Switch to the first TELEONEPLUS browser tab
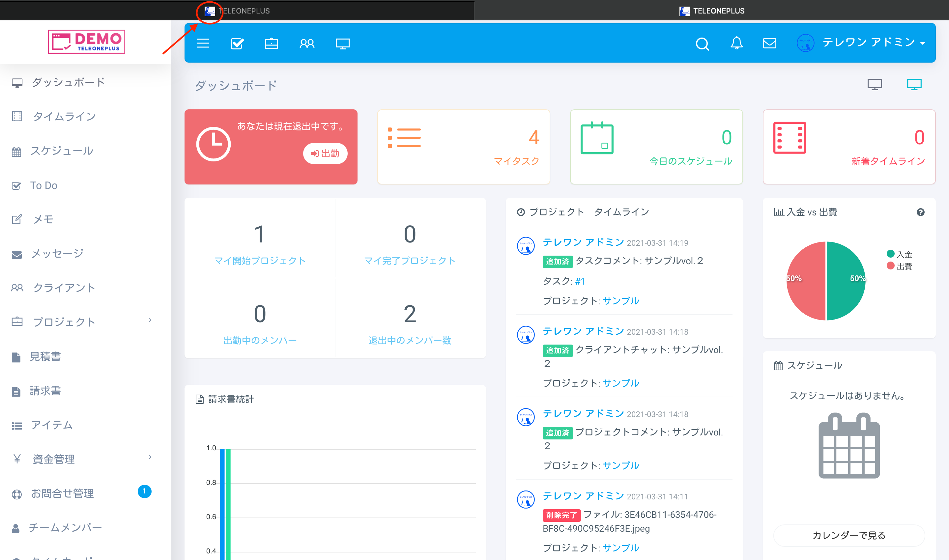Screen dimensions: 949x560 pyautogui.click(x=237, y=11)
